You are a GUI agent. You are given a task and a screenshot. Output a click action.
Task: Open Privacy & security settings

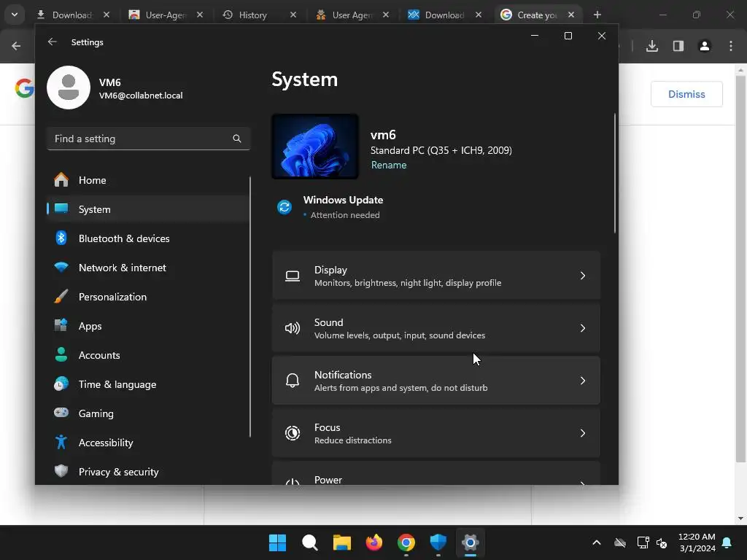click(147, 472)
